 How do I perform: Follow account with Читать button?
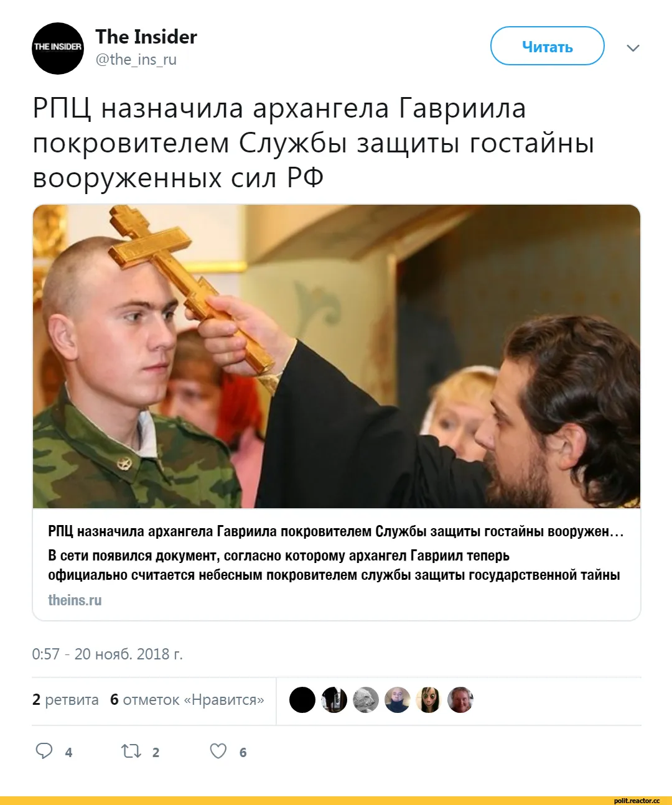[x=548, y=46]
